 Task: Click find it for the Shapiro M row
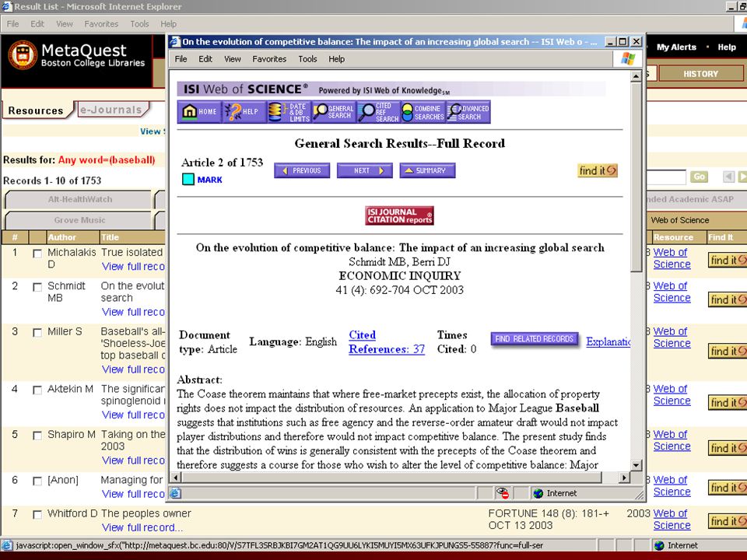pyautogui.click(x=728, y=448)
